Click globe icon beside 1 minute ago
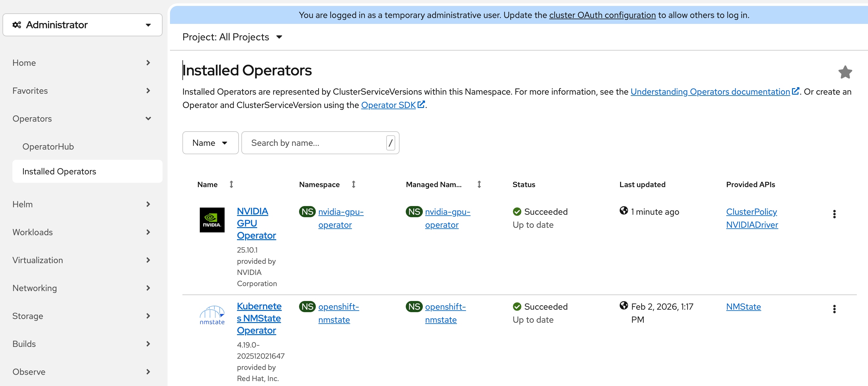The width and height of the screenshot is (868, 386). [624, 211]
